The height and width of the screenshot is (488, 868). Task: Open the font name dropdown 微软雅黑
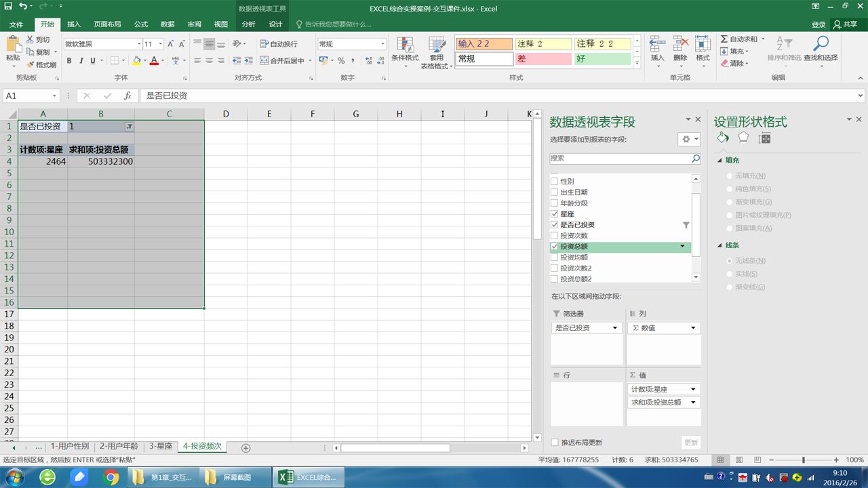[139, 44]
